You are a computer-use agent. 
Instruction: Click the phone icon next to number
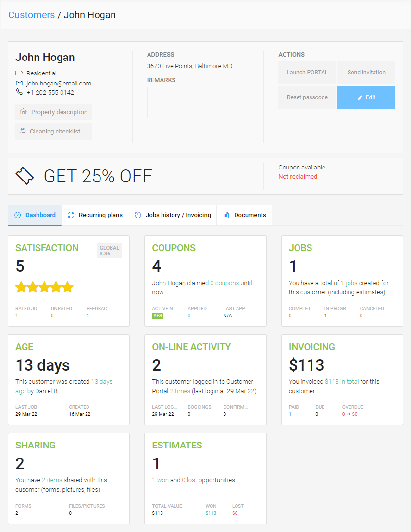19,92
